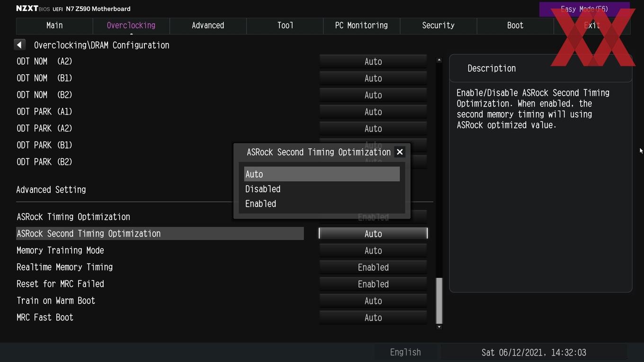Open the MRC Fast Boot value dropdown
The height and width of the screenshot is (362, 644).
click(x=373, y=318)
